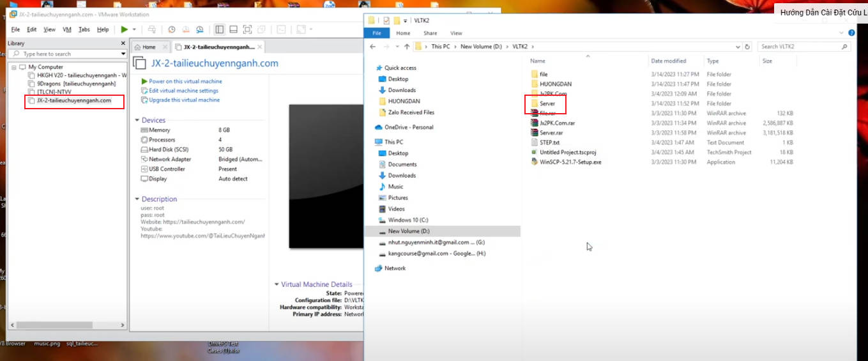Screen dimensions: 868x361
Task: Click the Explorer Back arrow
Action: 373,47
